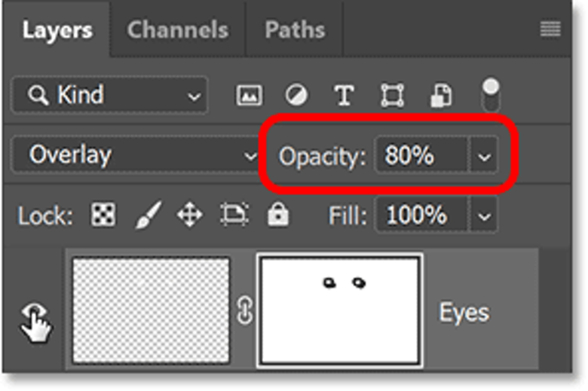588x391 pixels.
Task: Switch to the Layers tab
Action: tap(57, 30)
